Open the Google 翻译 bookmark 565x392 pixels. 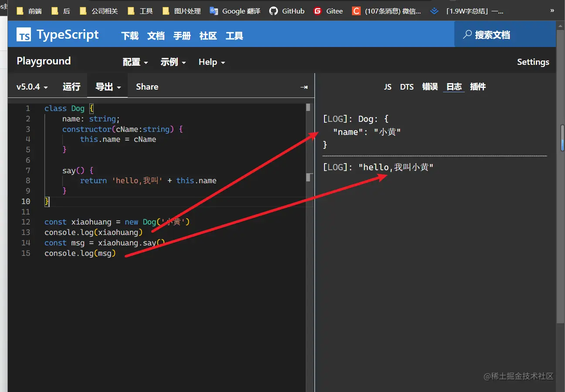235,11
